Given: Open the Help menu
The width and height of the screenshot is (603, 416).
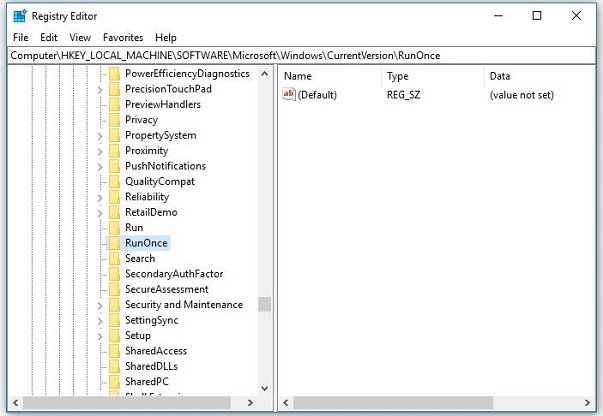Looking at the screenshot, I should 166,37.
